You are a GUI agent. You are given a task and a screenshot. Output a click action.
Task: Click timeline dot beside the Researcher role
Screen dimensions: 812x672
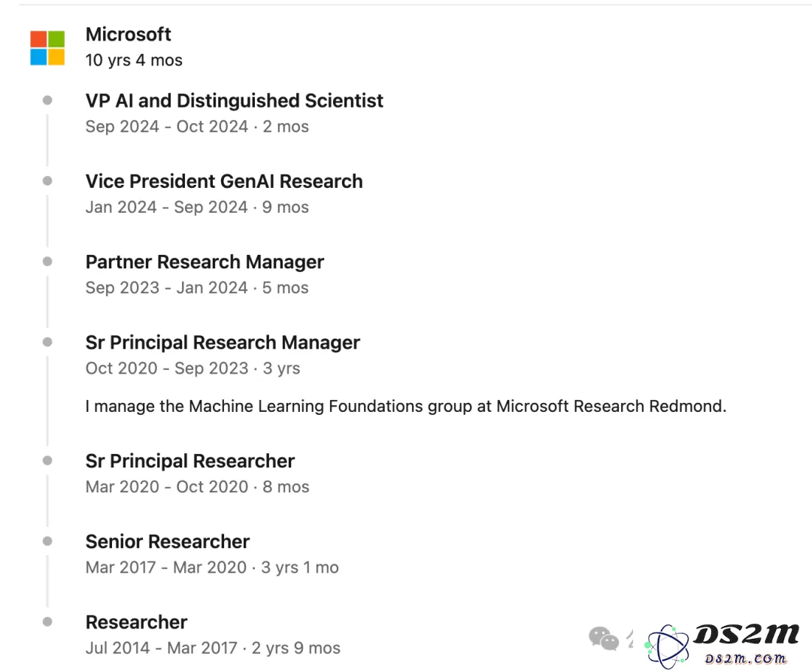pos(47,622)
